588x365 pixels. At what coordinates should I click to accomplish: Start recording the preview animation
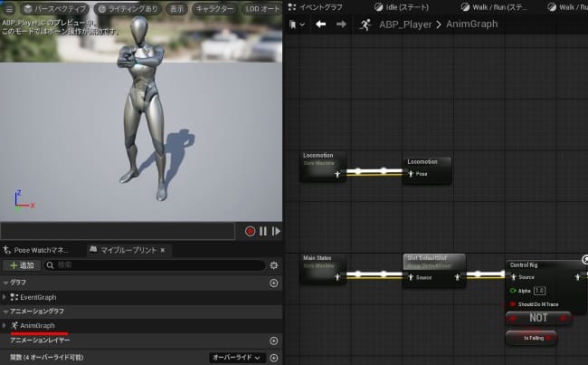click(250, 231)
